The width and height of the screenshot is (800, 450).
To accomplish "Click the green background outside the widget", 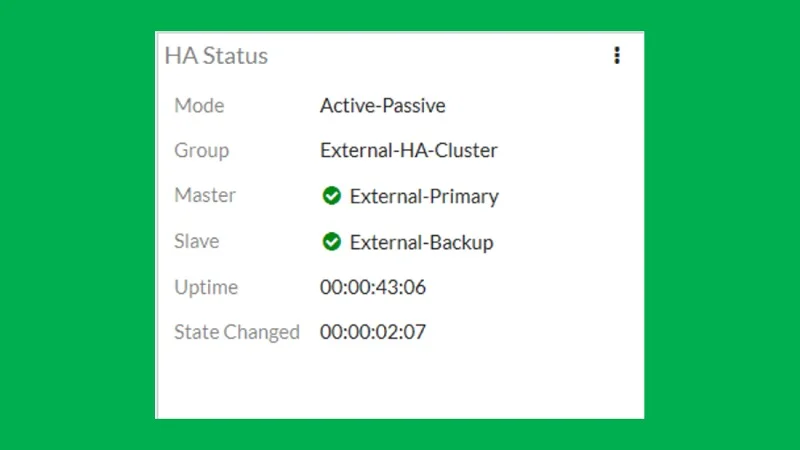I will (x=77, y=224).
